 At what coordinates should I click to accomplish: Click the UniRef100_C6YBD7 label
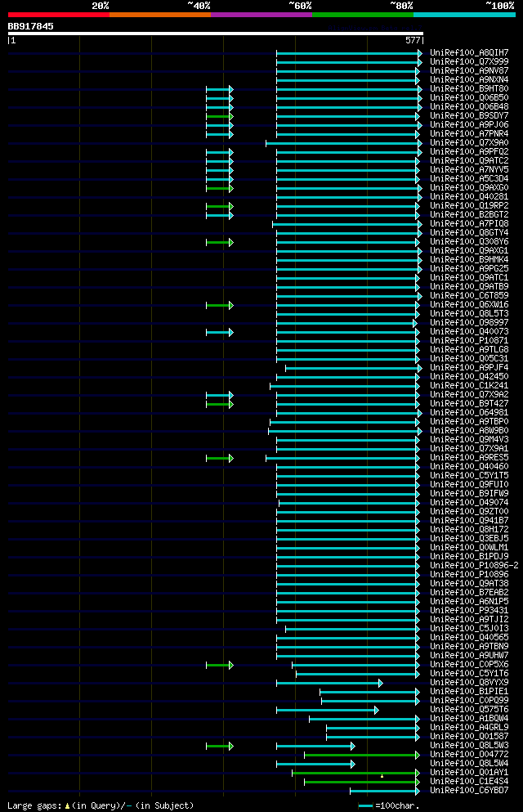tap(469, 790)
